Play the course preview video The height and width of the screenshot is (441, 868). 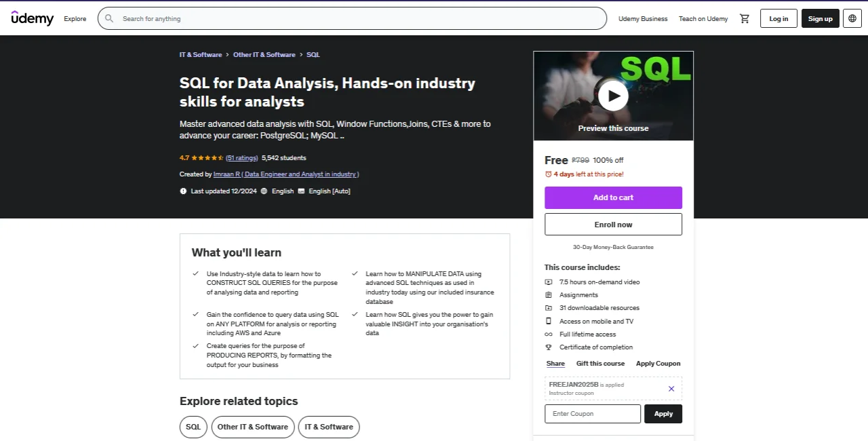pyautogui.click(x=613, y=96)
